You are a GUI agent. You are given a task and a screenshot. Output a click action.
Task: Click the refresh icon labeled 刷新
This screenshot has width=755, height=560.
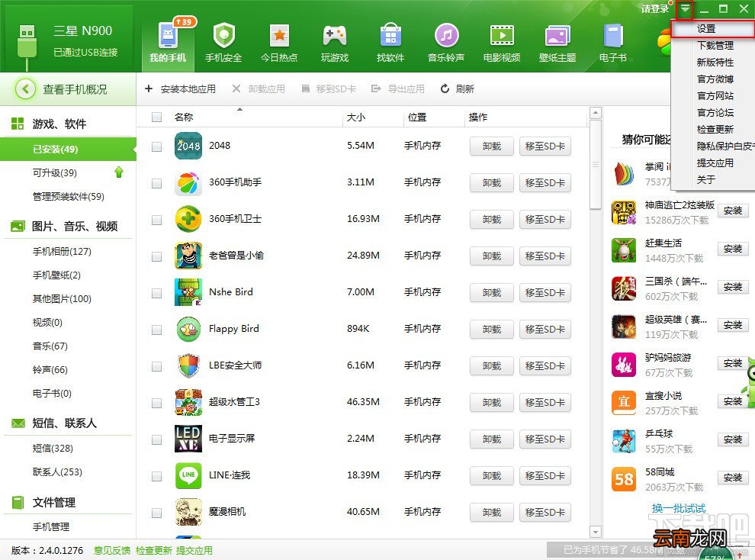click(x=445, y=89)
